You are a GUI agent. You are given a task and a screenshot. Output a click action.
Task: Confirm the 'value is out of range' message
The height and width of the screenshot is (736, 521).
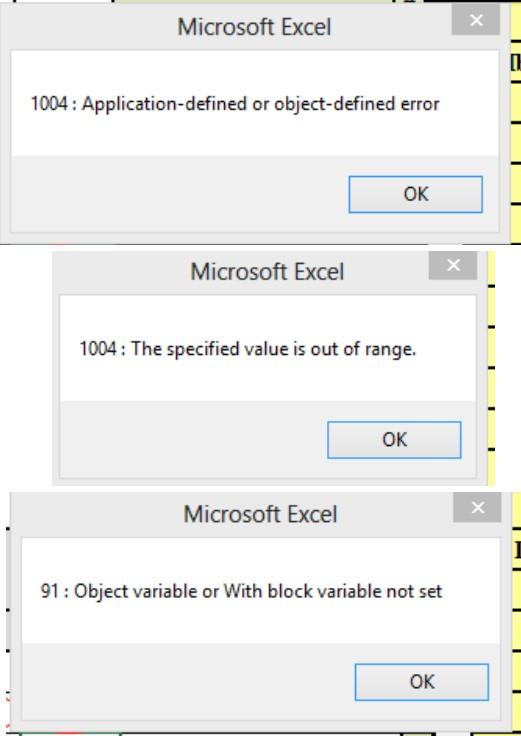point(394,440)
